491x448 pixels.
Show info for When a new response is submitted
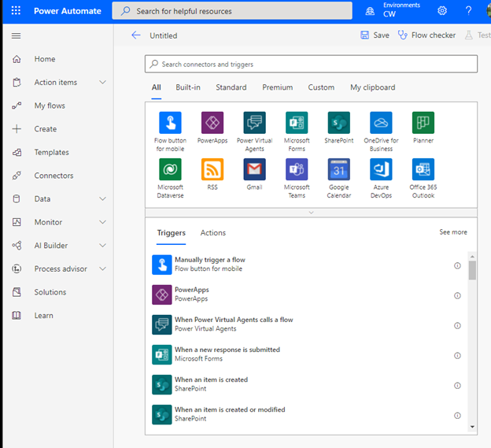tap(457, 356)
